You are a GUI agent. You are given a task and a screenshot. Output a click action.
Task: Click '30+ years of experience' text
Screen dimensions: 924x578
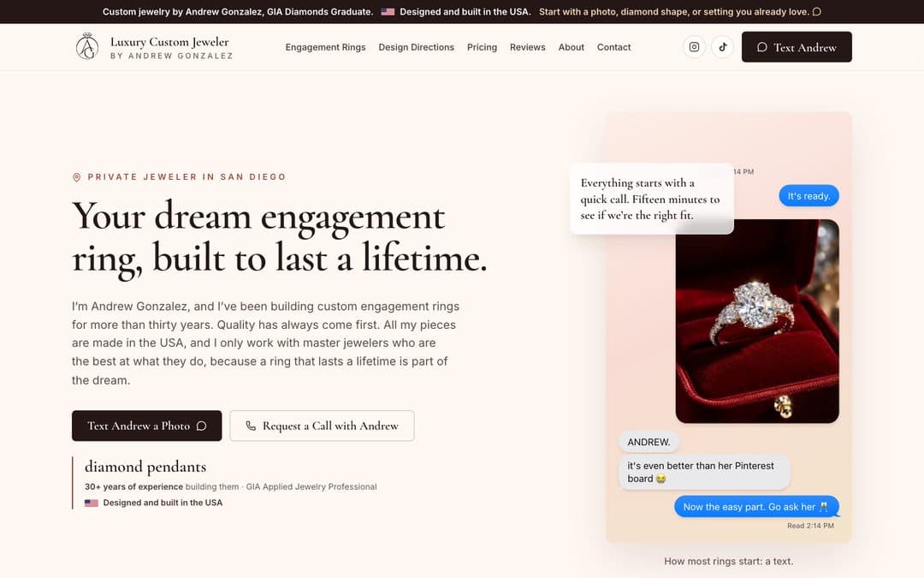click(x=133, y=486)
